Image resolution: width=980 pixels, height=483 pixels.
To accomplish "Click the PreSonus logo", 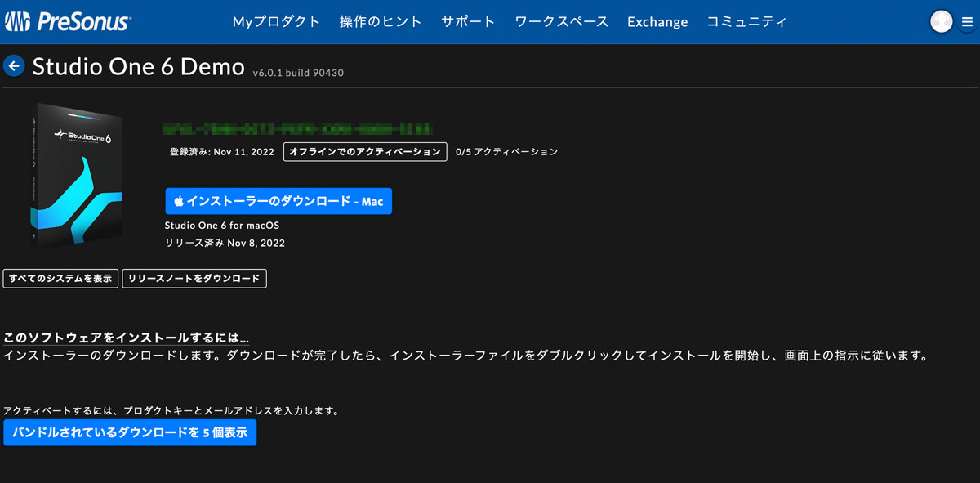I will click(x=68, y=21).
